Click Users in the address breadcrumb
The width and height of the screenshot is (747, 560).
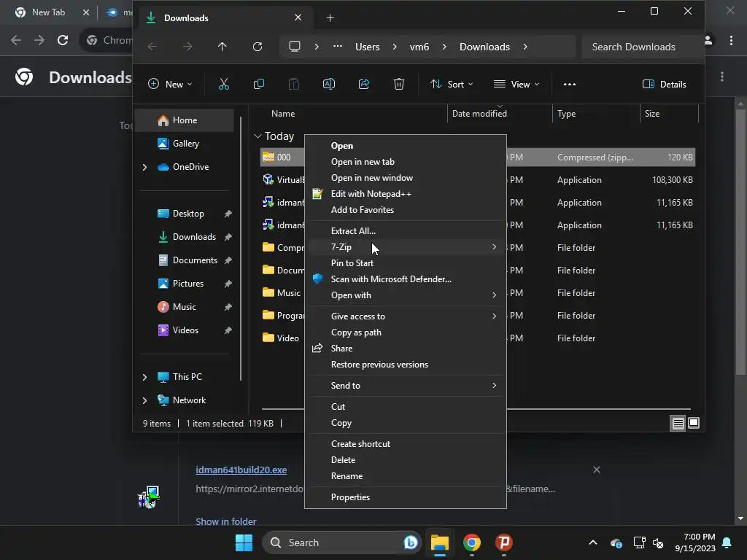pyautogui.click(x=368, y=47)
